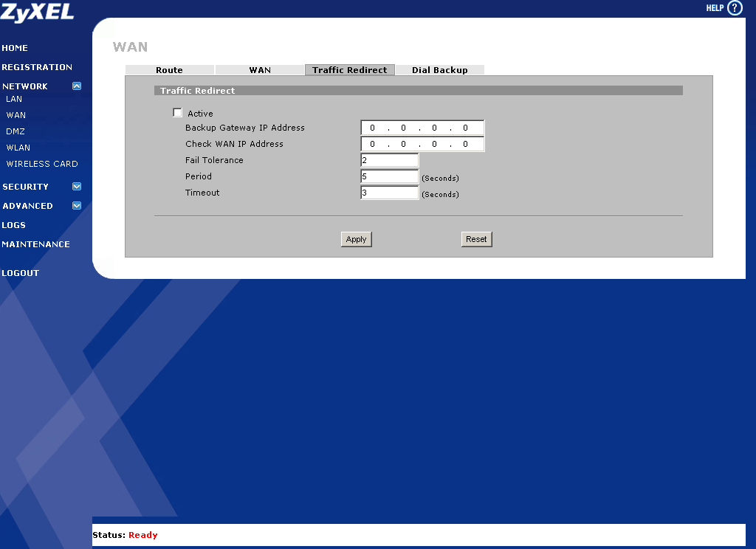
Task: Focus Backup Gateway IP second octet
Action: [x=404, y=128]
